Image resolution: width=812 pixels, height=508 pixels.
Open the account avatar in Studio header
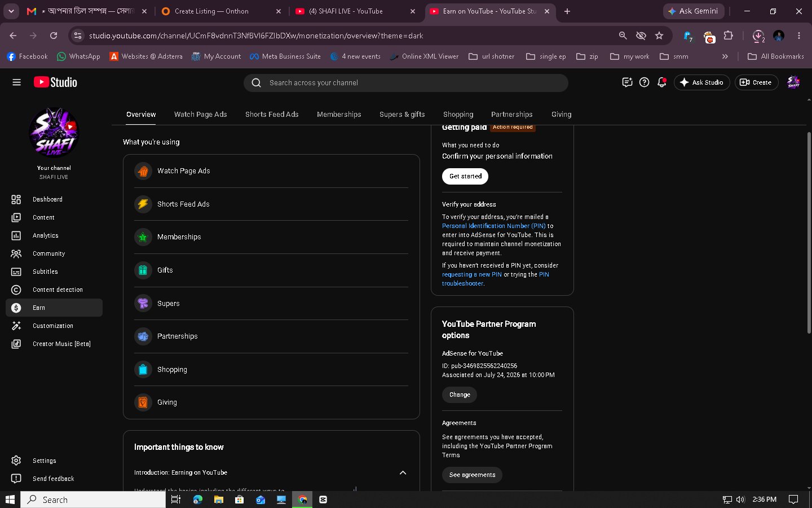(x=793, y=82)
